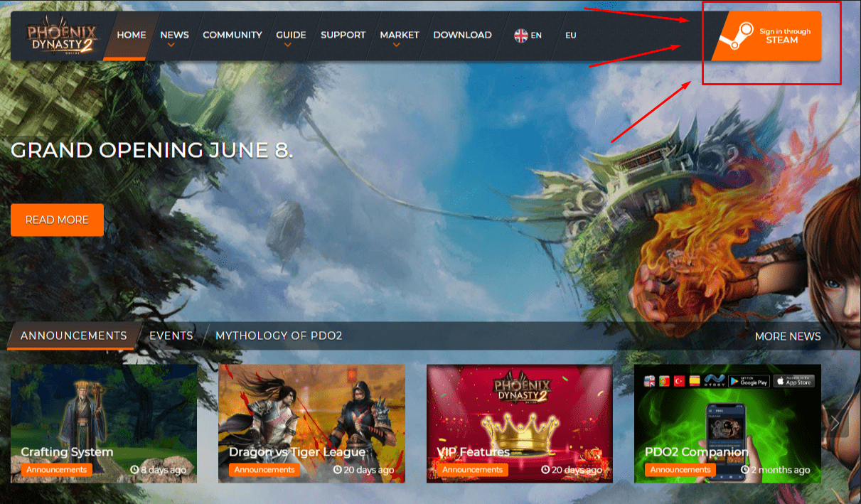Go to the HOME menu item

click(x=132, y=35)
